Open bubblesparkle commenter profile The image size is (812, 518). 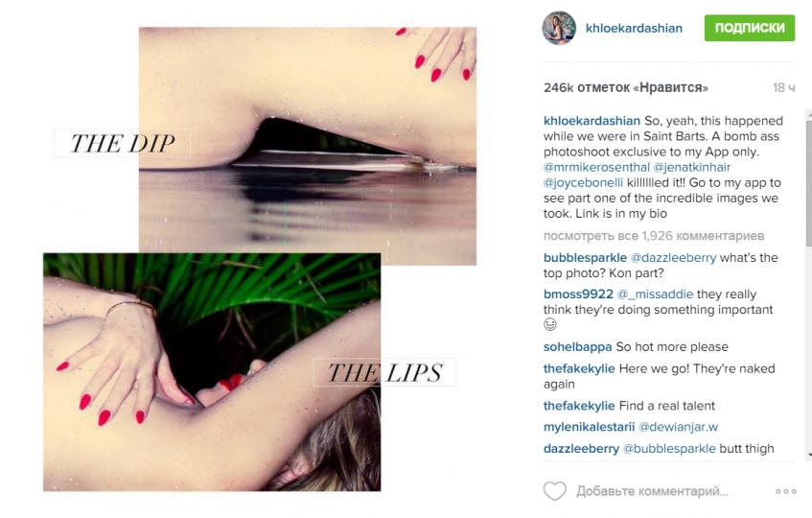585,257
